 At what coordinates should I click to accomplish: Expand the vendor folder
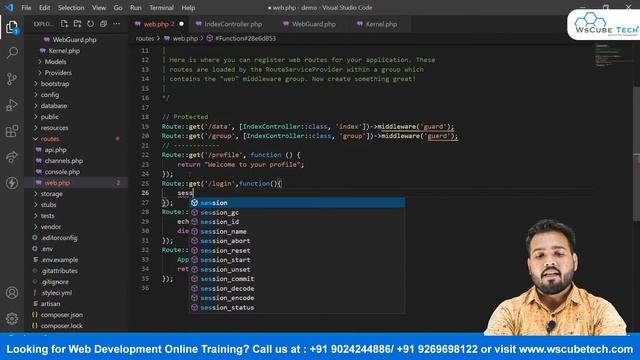[51, 227]
